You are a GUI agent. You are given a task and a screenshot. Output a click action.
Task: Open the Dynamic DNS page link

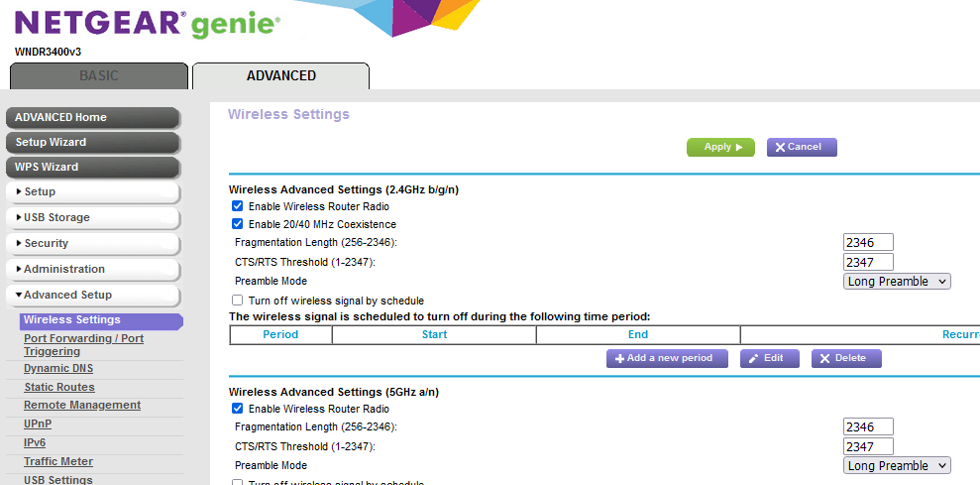[x=59, y=368]
